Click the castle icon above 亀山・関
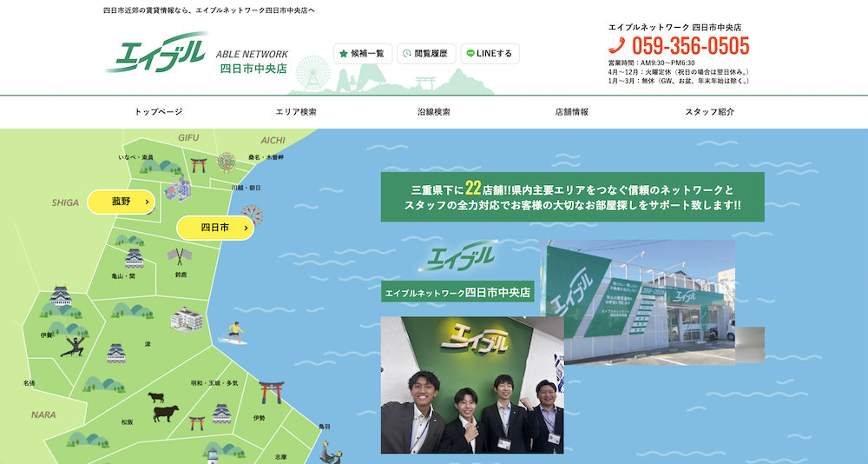This screenshot has width=868, height=464. 134,258
